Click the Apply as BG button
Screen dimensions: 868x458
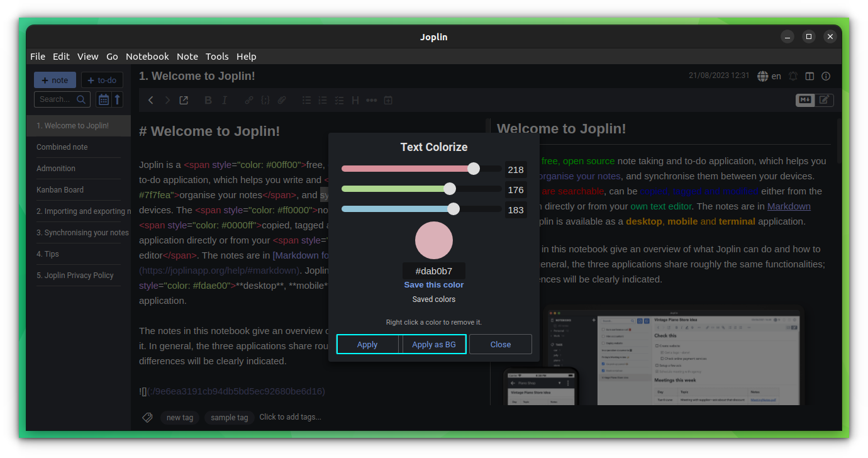coord(433,344)
